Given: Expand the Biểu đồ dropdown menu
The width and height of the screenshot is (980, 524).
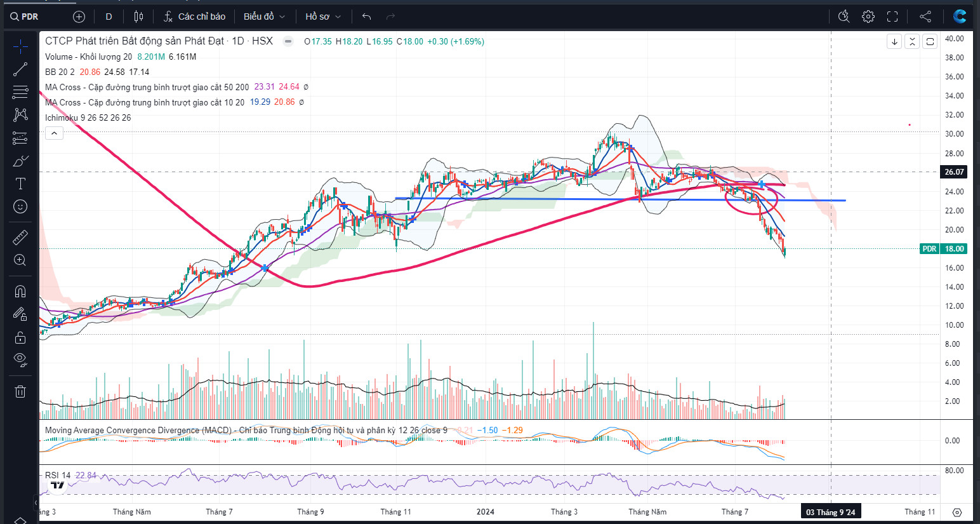Looking at the screenshot, I should pos(264,17).
